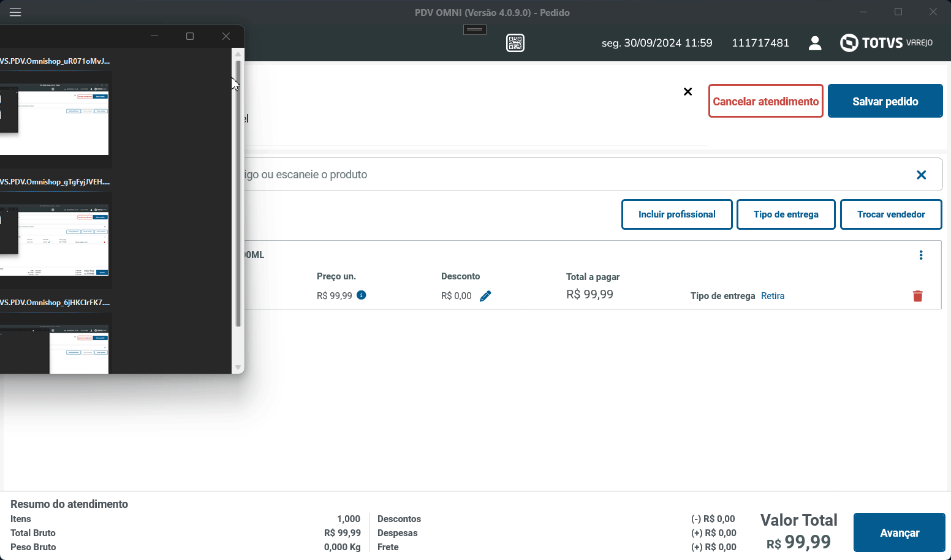Click the 'Descontos' label in summary
This screenshot has width=951, height=560.
(399, 519)
